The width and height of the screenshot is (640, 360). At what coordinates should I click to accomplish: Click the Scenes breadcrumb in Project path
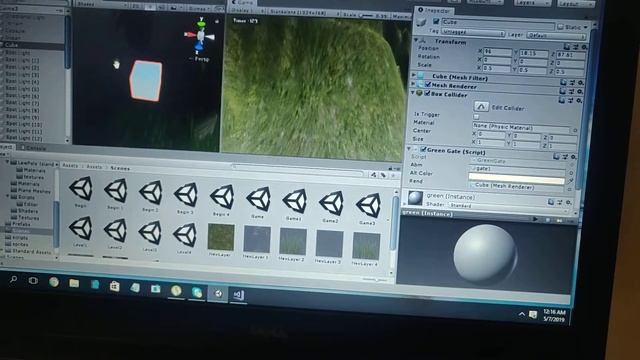[x=120, y=168]
